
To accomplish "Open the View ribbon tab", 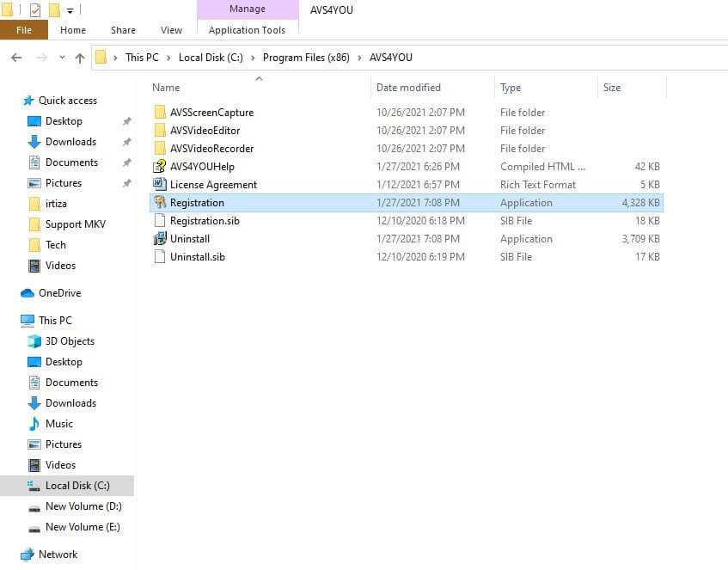I will tap(171, 30).
